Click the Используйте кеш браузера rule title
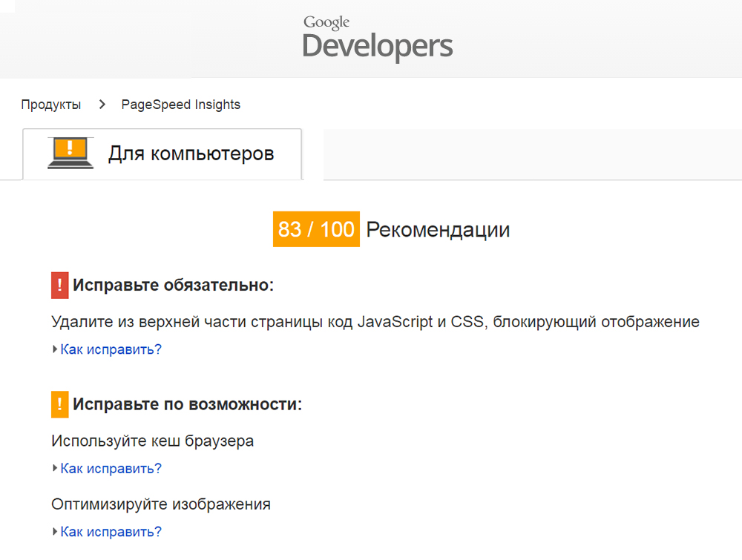The image size is (742, 560). click(x=152, y=441)
